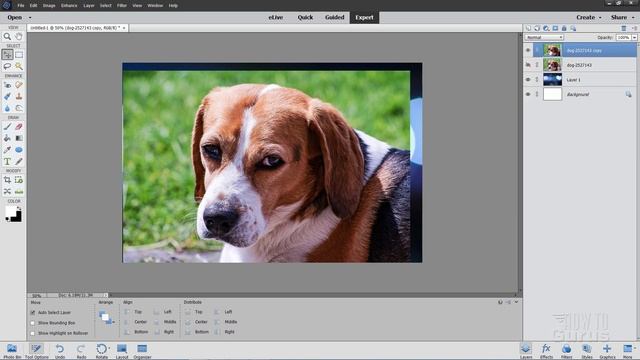Select the Brush tool
Viewport: 640px width, 360px height.
pos(7,127)
